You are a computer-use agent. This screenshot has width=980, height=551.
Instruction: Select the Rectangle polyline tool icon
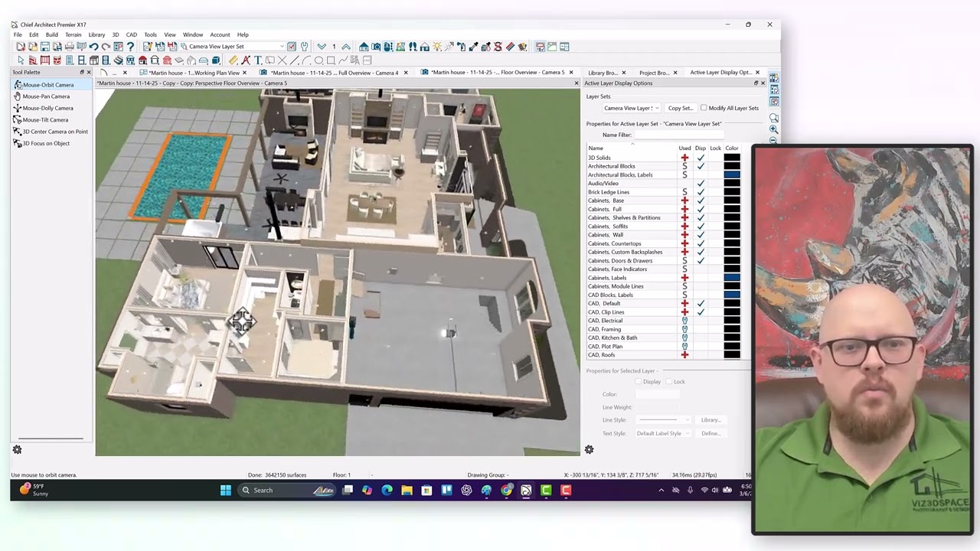(331, 60)
